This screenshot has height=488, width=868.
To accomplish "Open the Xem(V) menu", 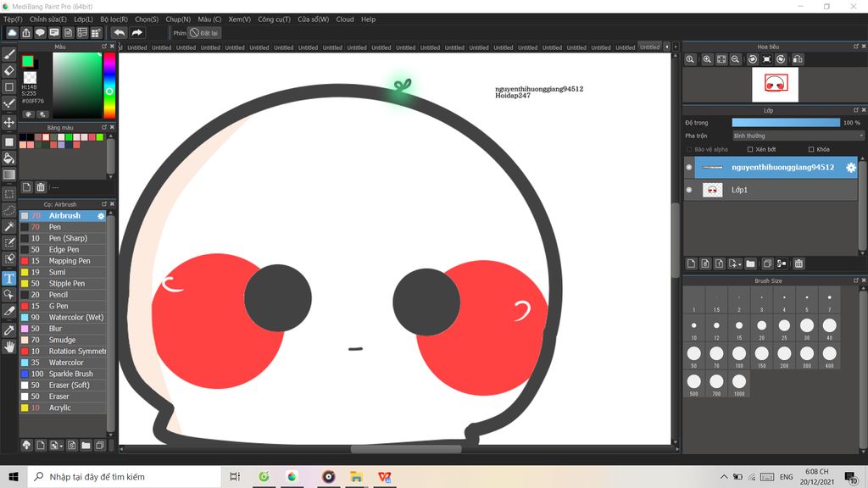I will 240,19.
